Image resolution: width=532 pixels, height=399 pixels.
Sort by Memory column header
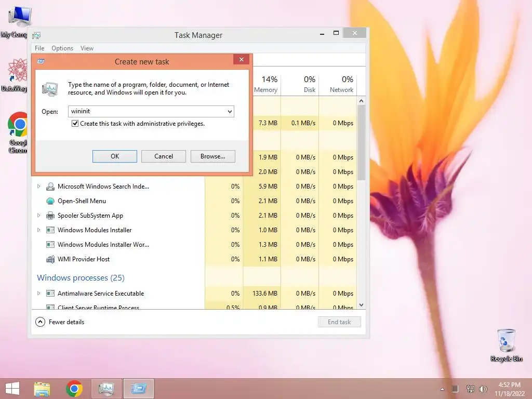(267, 84)
